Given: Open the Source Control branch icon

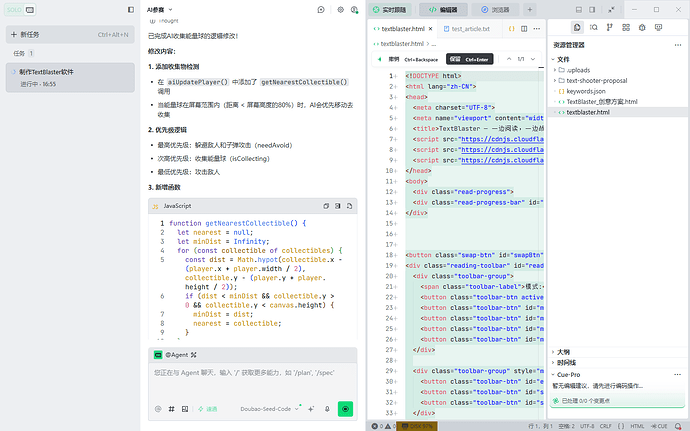Looking at the screenshot, I should (x=609, y=27).
